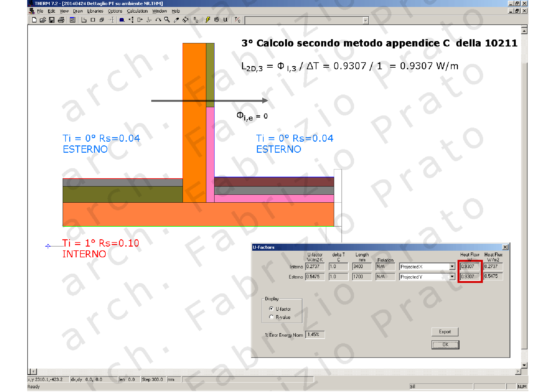The width and height of the screenshot is (555, 392).
Task: Click the Esterno U-factor field 0.5475
Action: pos(315,277)
